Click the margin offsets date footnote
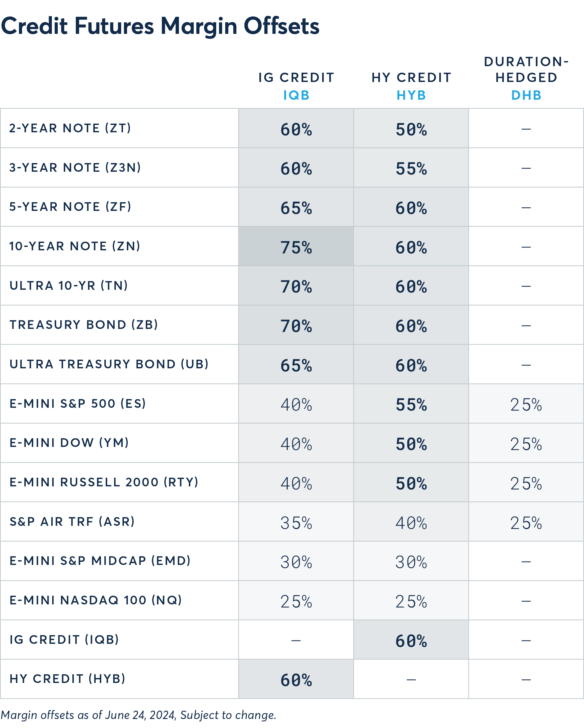 point(139,715)
